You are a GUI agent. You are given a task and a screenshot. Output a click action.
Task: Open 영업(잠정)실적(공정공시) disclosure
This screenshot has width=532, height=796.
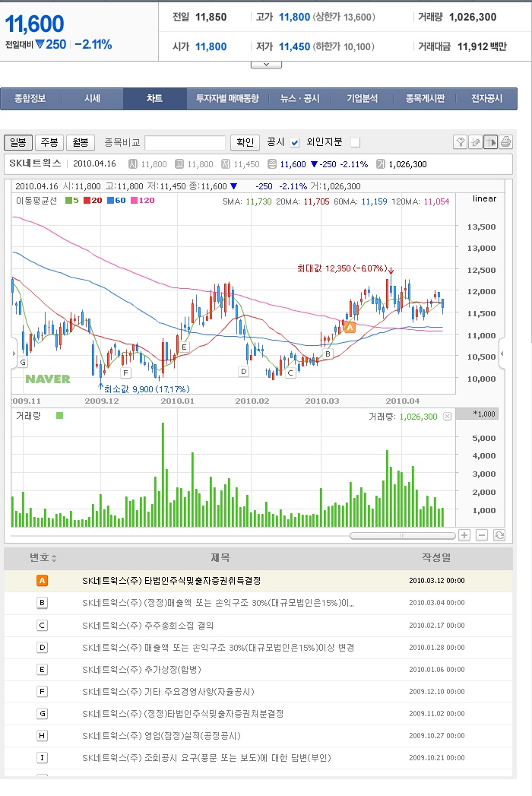pos(161,736)
